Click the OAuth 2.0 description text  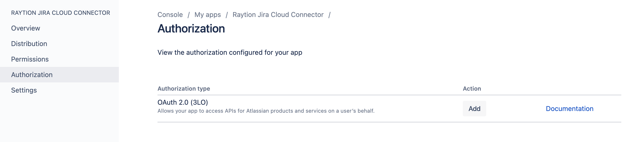[266, 111]
